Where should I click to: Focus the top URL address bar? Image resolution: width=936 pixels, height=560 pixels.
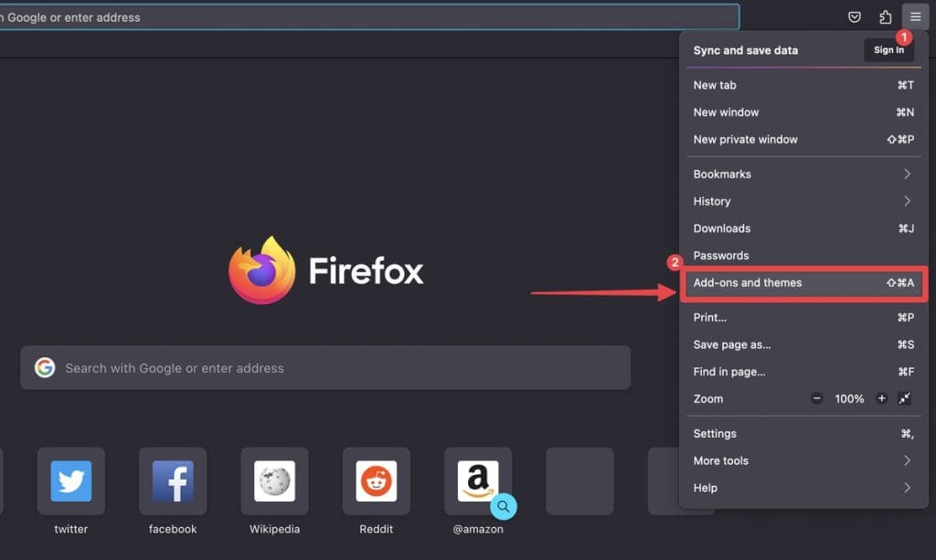(x=369, y=17)
